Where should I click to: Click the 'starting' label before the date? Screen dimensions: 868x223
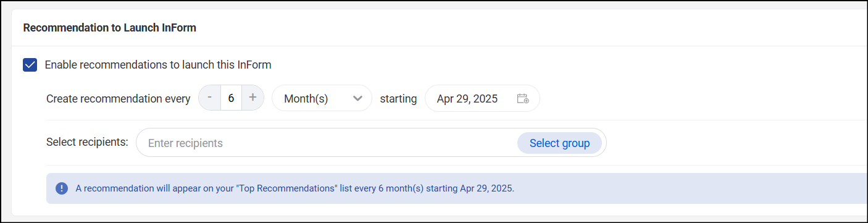pyautogui.click(x=398, y=98)
